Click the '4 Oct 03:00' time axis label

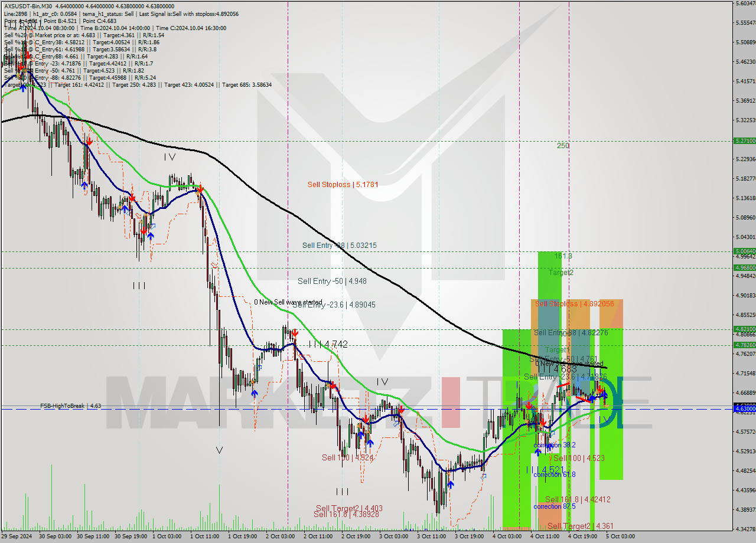[506, 536]
